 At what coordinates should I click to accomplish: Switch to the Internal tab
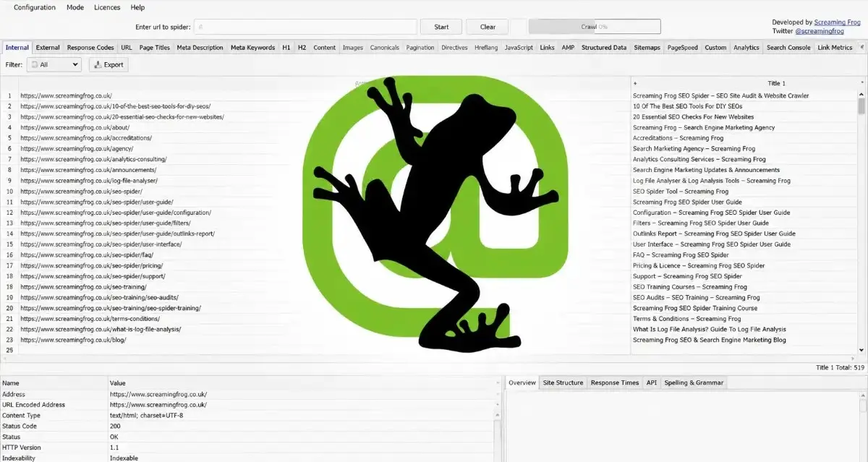pyautogui.click(x=17, y=48)
